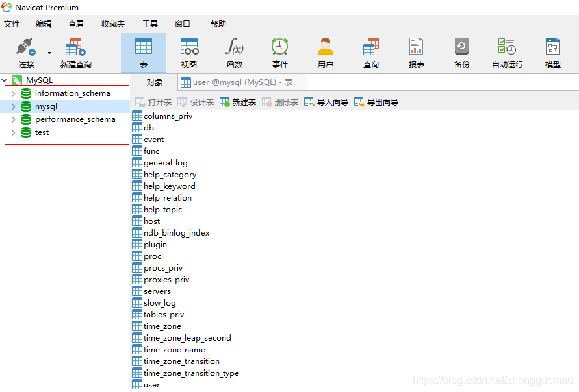Open the 帮助 help menu
The width and height of the screenshot is (579, 392).
[218, 24]
